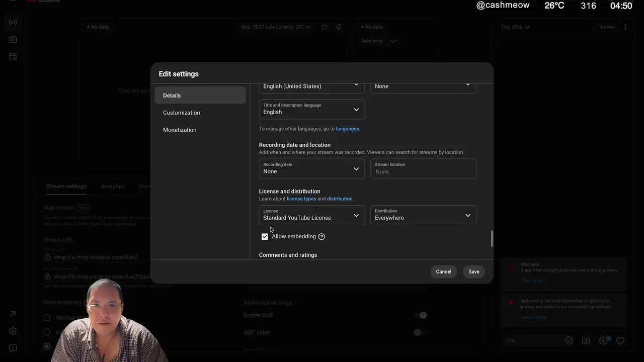
Task: Open the Stream section in left sidebar
Action: click(x=13, y=22)
